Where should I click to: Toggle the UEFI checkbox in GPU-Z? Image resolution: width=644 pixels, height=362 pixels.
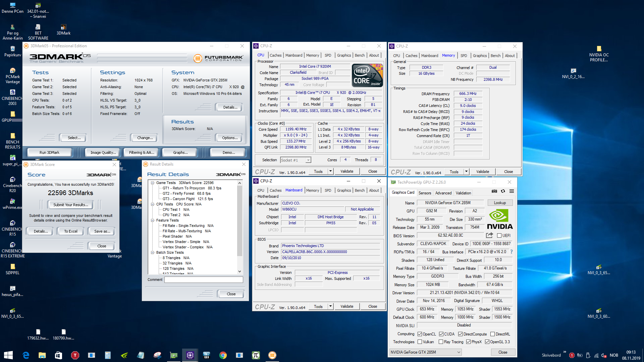499,236
